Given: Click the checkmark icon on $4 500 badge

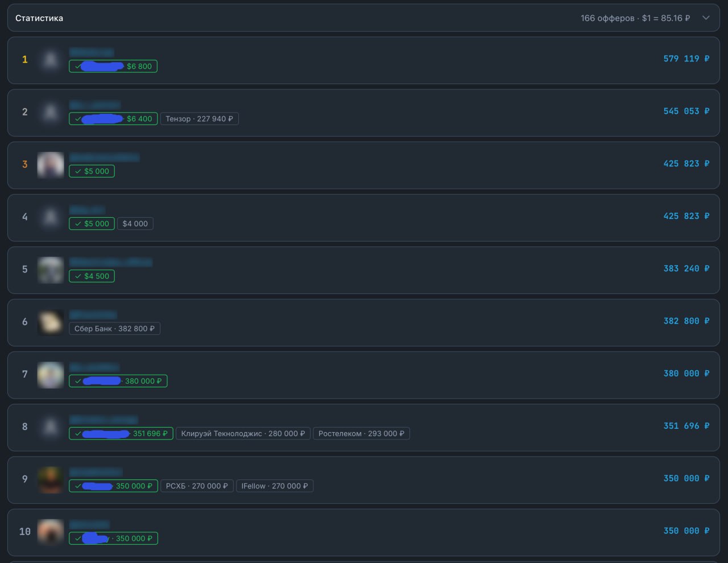Looking at the screenshot, I should [x=78, y=276].
